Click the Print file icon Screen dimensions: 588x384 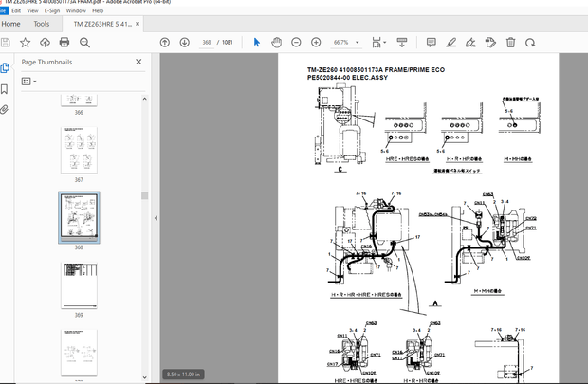click(x=64, y=43)
